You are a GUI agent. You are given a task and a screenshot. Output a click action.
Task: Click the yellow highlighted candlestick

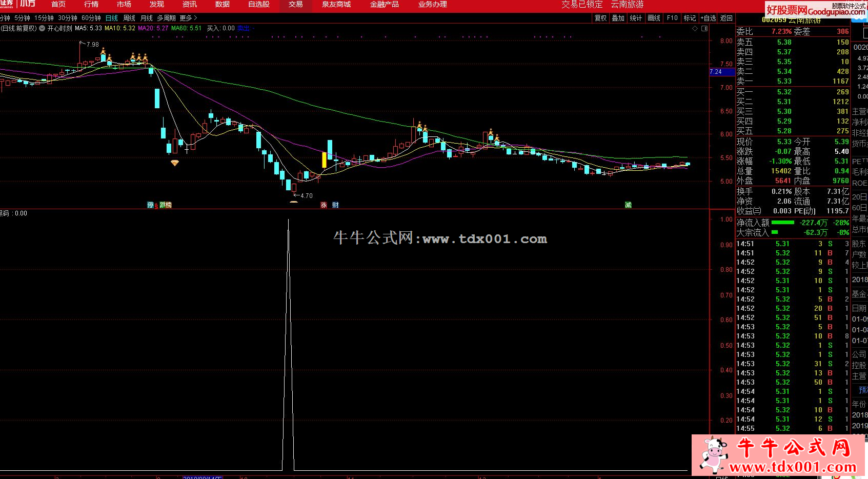coord(324,159)
